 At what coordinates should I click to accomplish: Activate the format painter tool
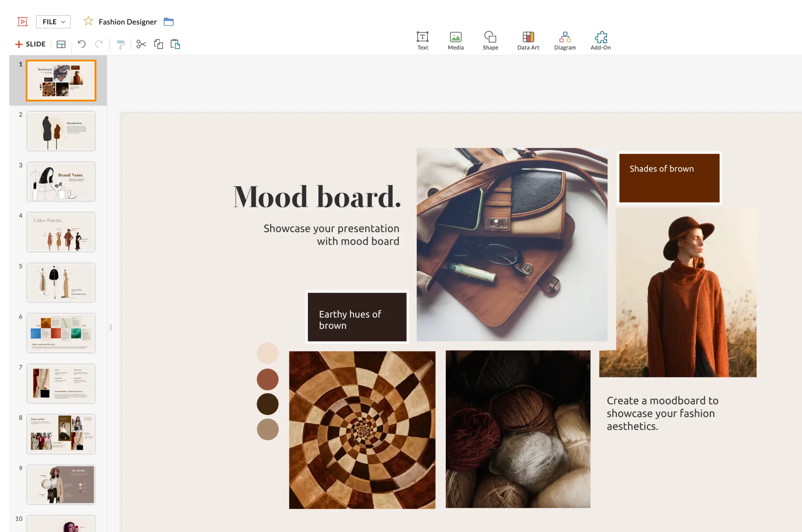120,44
